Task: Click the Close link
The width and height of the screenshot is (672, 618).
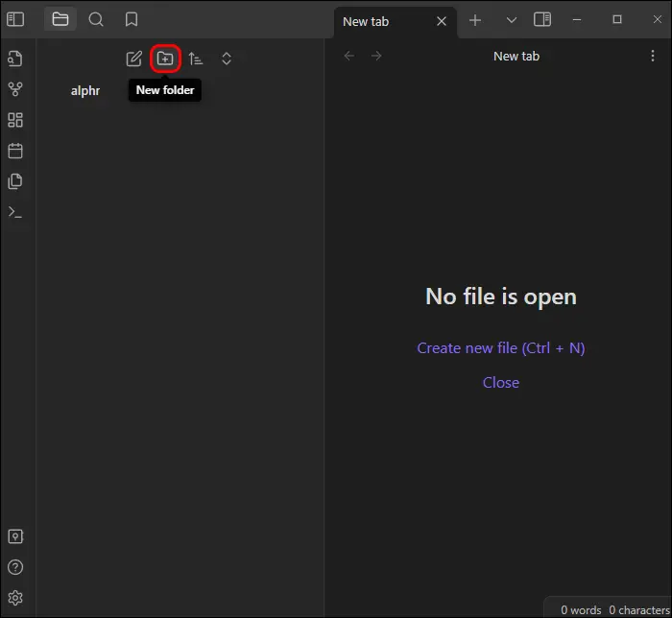Action: pos(500,383)
